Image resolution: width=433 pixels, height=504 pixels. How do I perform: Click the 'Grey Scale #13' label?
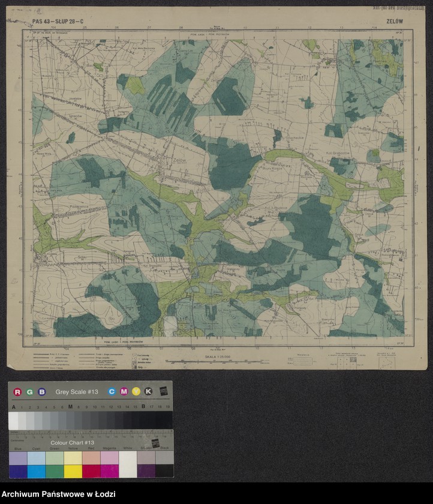(76, 392)
